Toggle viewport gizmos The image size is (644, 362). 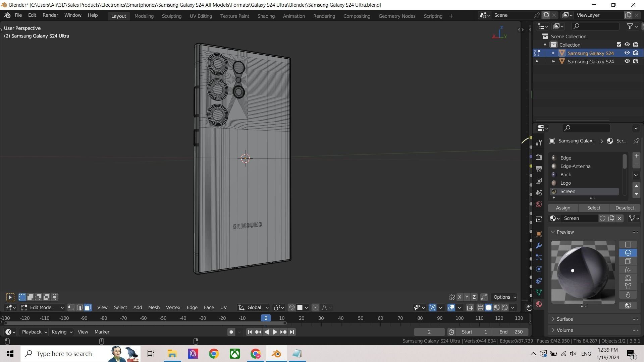pyautogui.click(x=432, y=307)
